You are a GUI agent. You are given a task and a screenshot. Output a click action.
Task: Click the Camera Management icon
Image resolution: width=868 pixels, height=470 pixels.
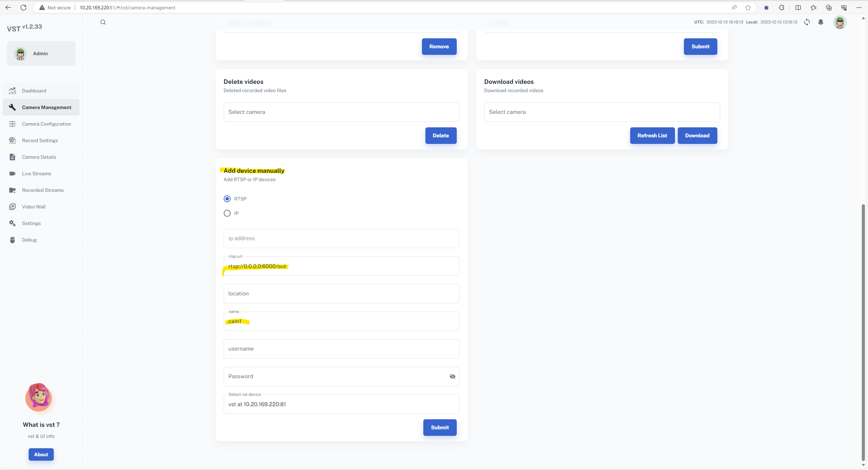pos(12,107)
